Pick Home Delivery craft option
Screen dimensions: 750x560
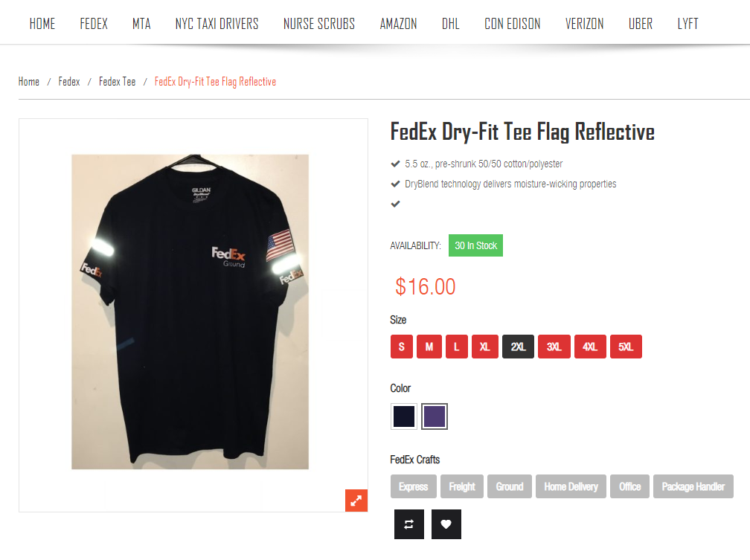point(571,486)
